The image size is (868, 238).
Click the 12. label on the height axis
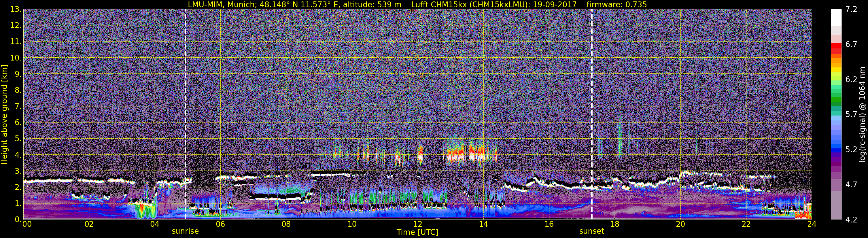coord(16,25)
